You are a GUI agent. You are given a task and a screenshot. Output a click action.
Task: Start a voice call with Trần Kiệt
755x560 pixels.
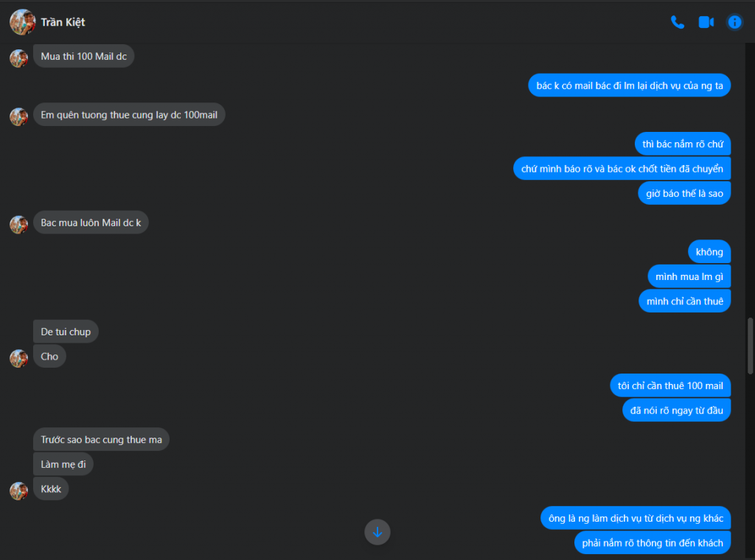pyautogui.click(x=677, y=22)
